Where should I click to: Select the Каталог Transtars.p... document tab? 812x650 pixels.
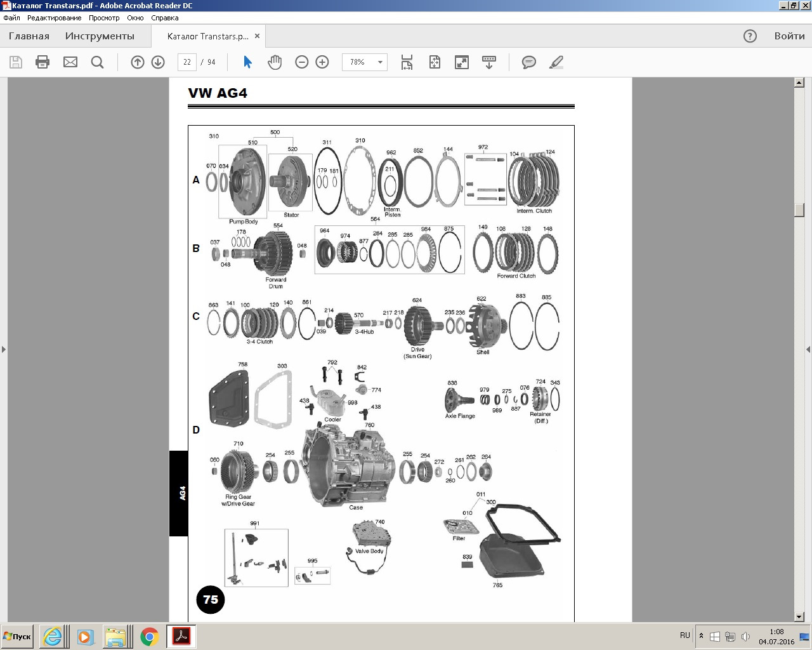point(207,36)
